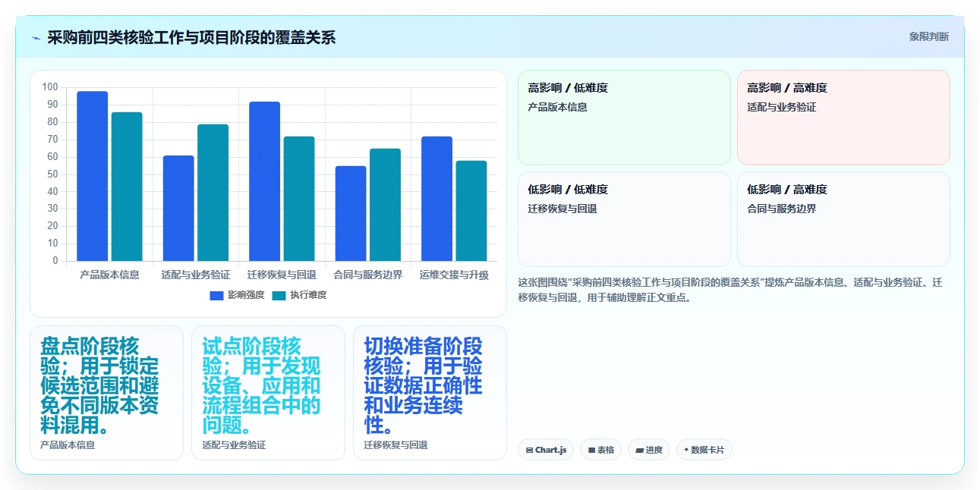Click the blue bar for 迁移恢复与回退
This screenshot has width=980, height=490.
click(264, 181)
